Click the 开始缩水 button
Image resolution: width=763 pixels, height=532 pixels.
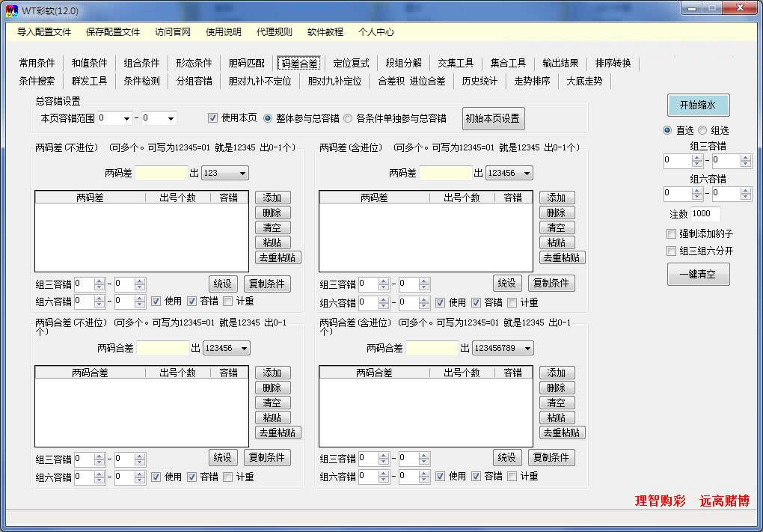click(697, 105)
